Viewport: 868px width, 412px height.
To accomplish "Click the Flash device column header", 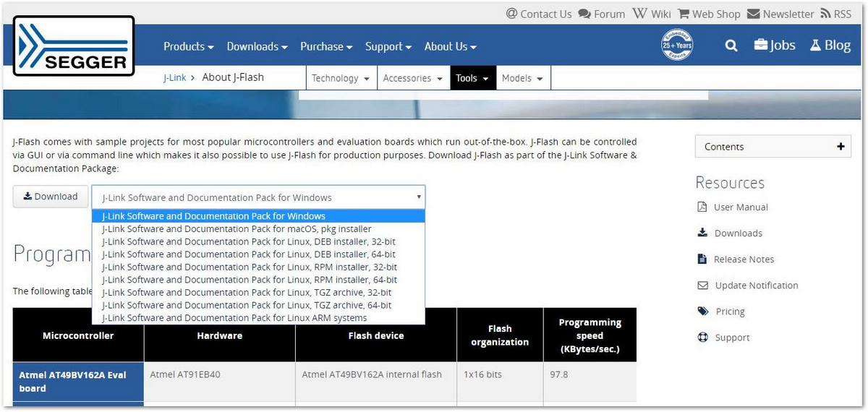I will tap(376, 335).
